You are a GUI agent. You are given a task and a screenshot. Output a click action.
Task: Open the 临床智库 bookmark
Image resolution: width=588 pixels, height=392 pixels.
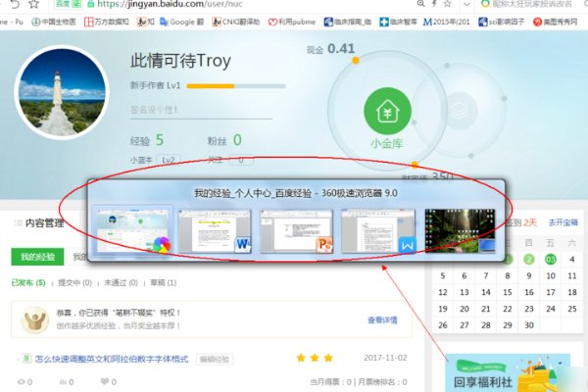tap(398, 22)
